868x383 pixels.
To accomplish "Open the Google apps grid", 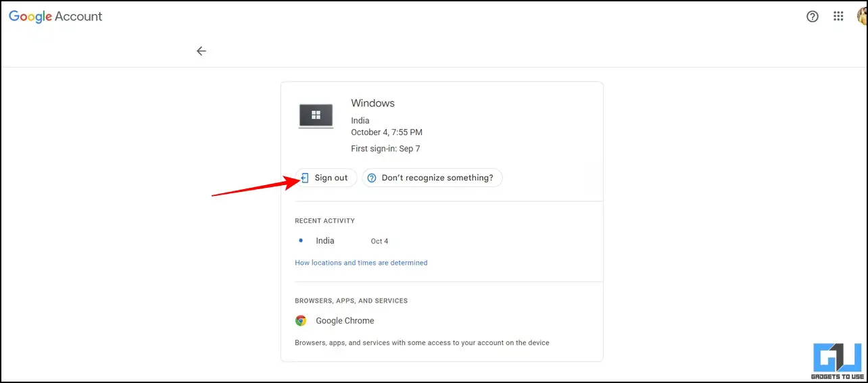I will coord(838,17).
